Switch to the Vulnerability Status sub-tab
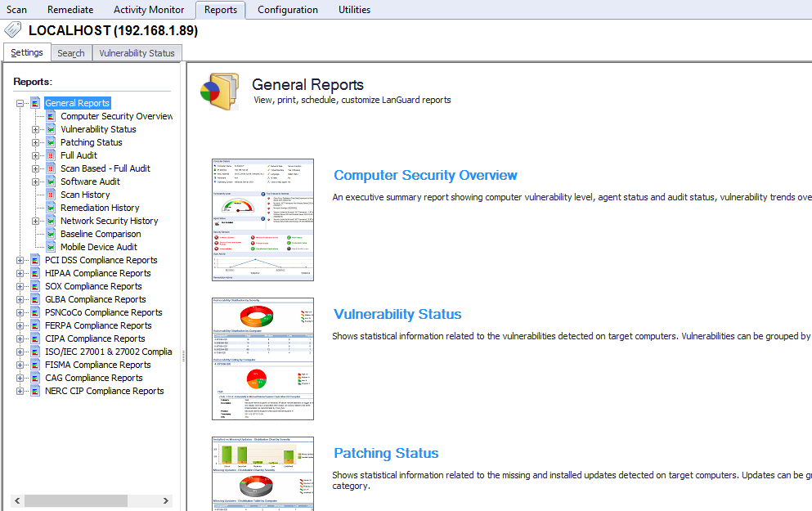Viewport: 812px width, 511px height. point(137,53)
